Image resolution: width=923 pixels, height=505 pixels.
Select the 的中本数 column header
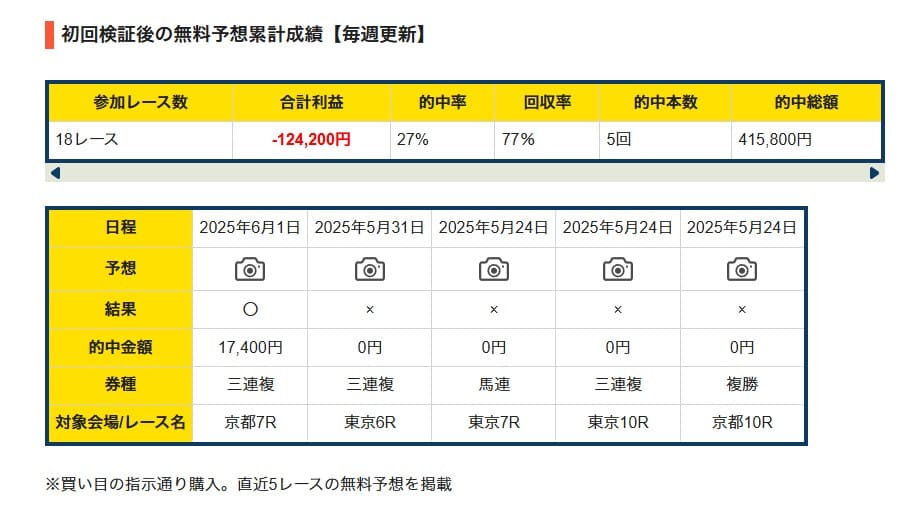pos(665,102)
